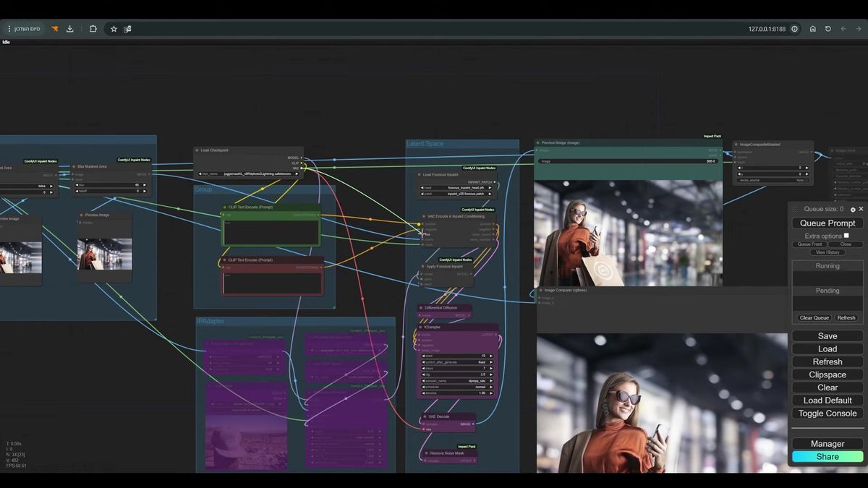
Task: Collapse the Differential Diffusion node dot
Action: [421, 308]
